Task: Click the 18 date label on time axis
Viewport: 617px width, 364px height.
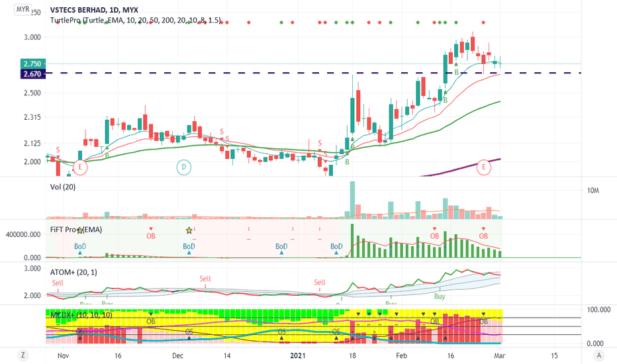Action: [352, 356]
